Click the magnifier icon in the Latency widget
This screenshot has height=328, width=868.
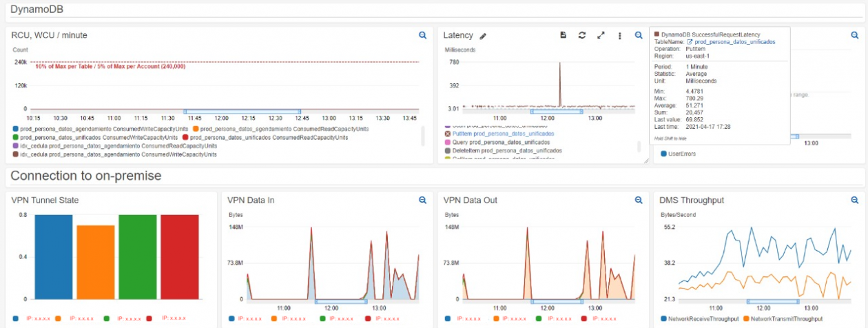pyautogui.click(x=639, y=35)
